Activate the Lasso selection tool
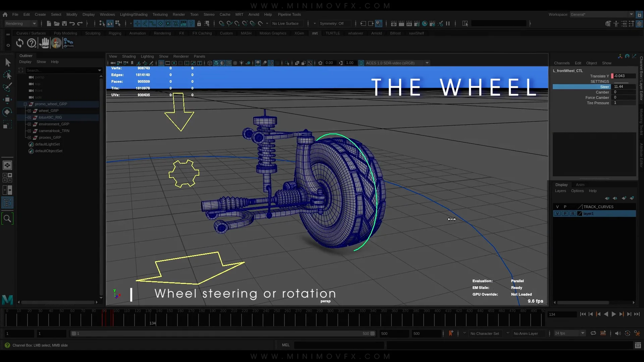The width and height of the screenshot is (644, 362). [x=7, y=74]
